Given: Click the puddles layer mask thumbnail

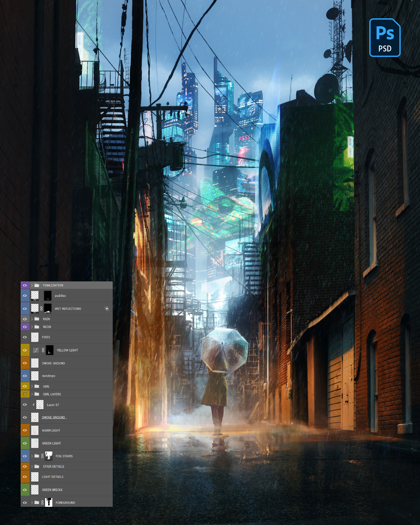Looking at the screenshot, I should click(48, 296).
